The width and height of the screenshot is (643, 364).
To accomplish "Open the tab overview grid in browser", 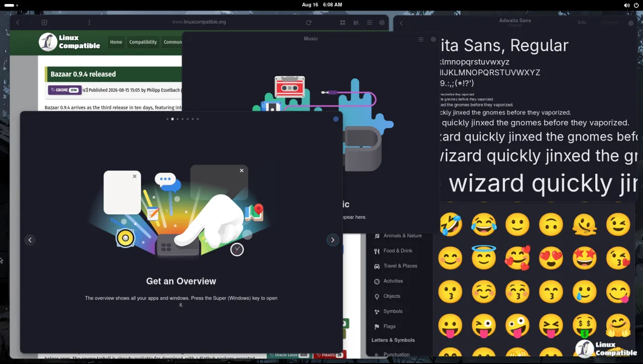I will pos(343,23).
